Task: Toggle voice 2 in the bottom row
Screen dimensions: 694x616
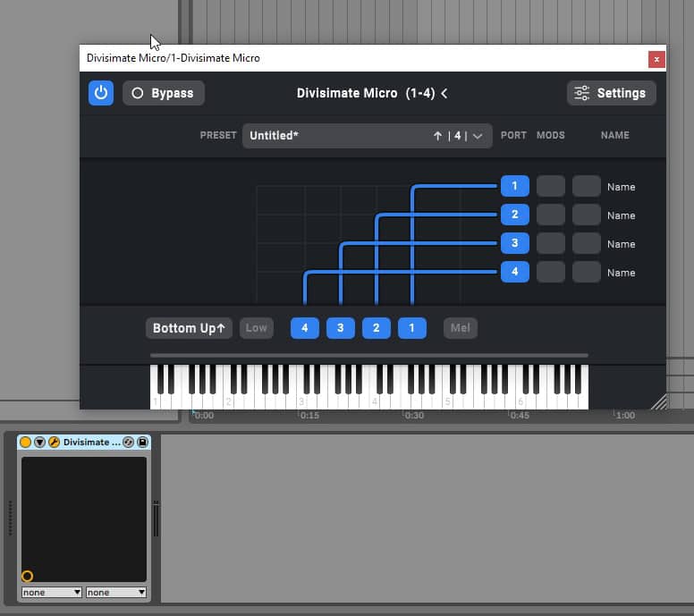Action: coord(377,328)
